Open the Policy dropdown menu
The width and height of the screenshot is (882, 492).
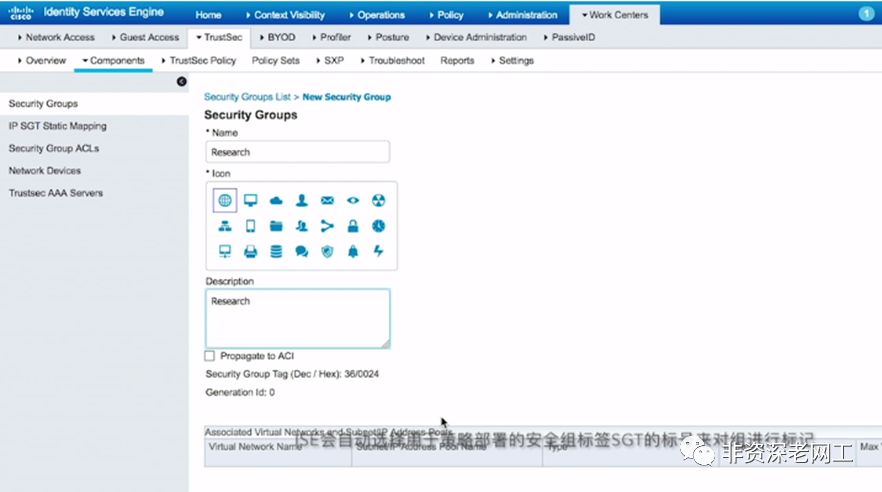tap(447, 15)
